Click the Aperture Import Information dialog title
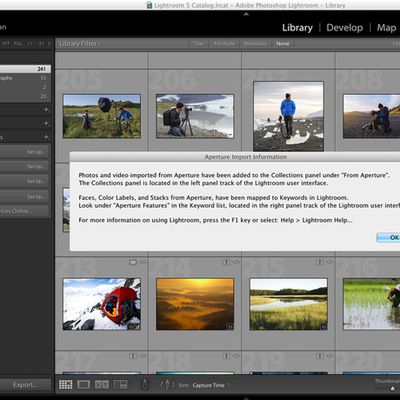400x400 pixels. [246, 157]
